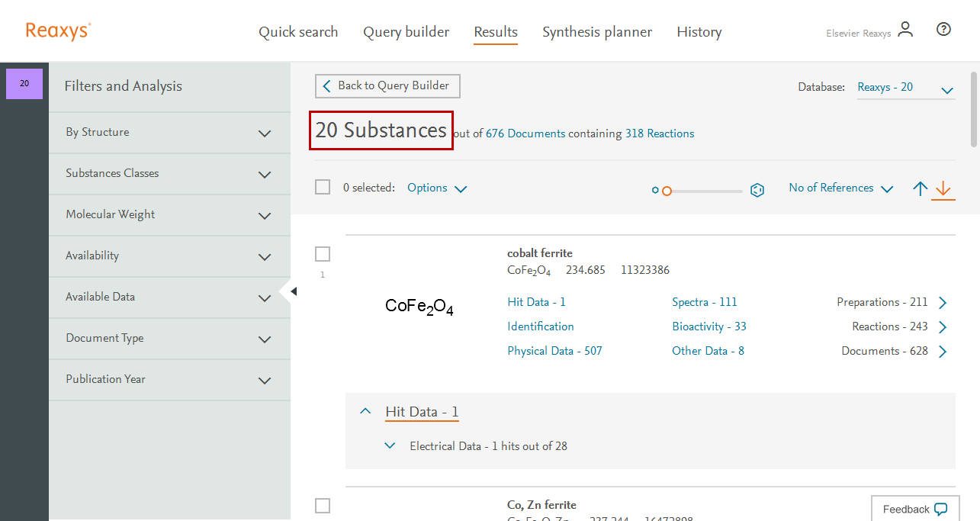Open the Synthesis planner tab
The width and height of the screenshot is (980, 521).
(x=596, y=32)
